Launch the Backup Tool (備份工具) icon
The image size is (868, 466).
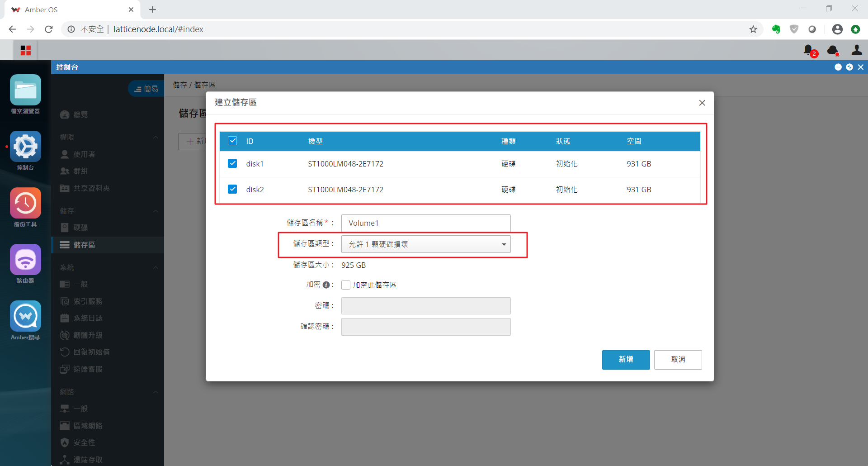25,203
